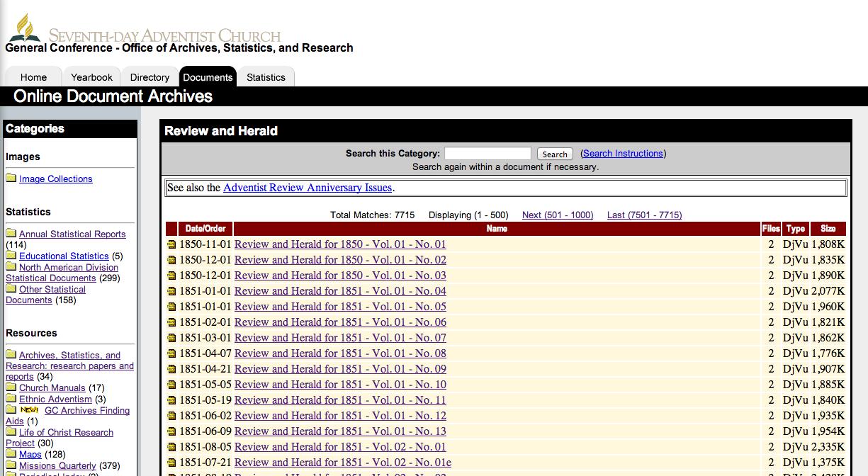The width and height of the screenshot is (868, 476).
Task: Go to the Statistics tab
Action: click(x=266, y=77)
